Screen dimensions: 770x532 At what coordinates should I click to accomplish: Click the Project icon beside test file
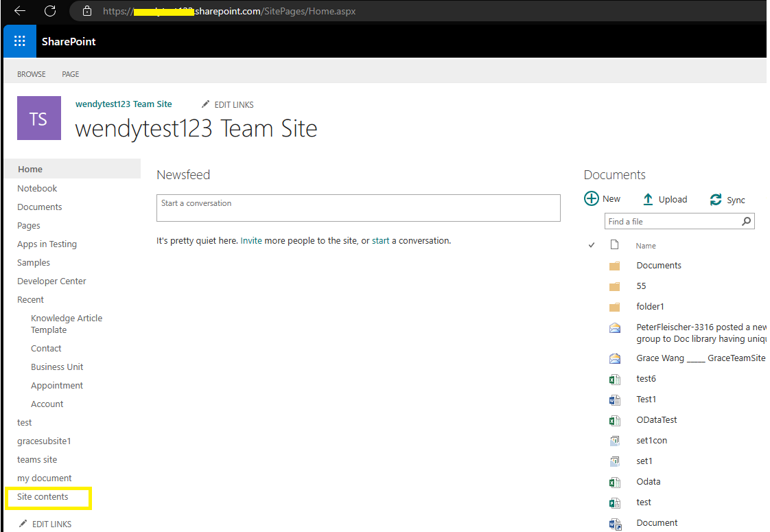coord(615,503)
